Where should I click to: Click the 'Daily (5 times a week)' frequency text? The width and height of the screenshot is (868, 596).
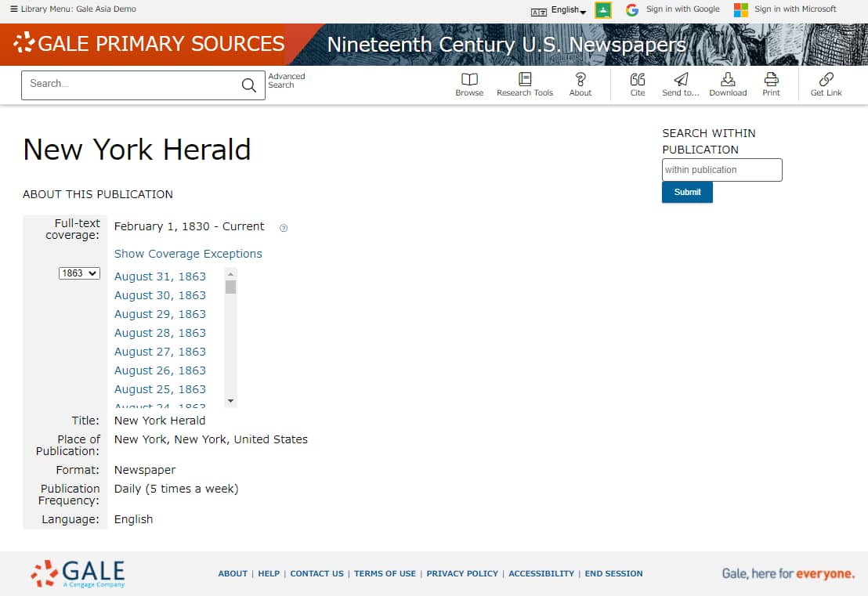(176, 489)
